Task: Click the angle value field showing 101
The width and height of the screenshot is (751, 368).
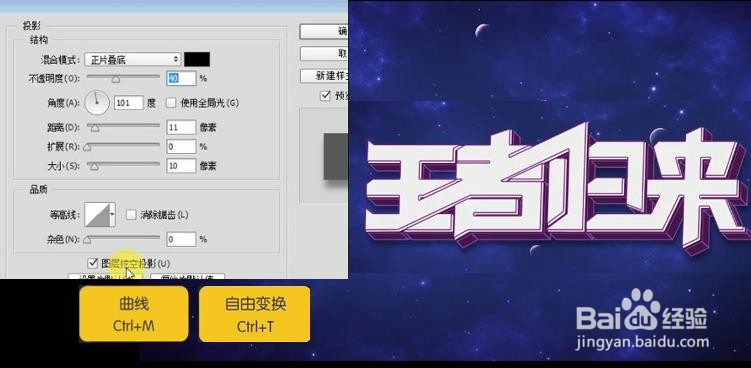Action: point(128,103)
